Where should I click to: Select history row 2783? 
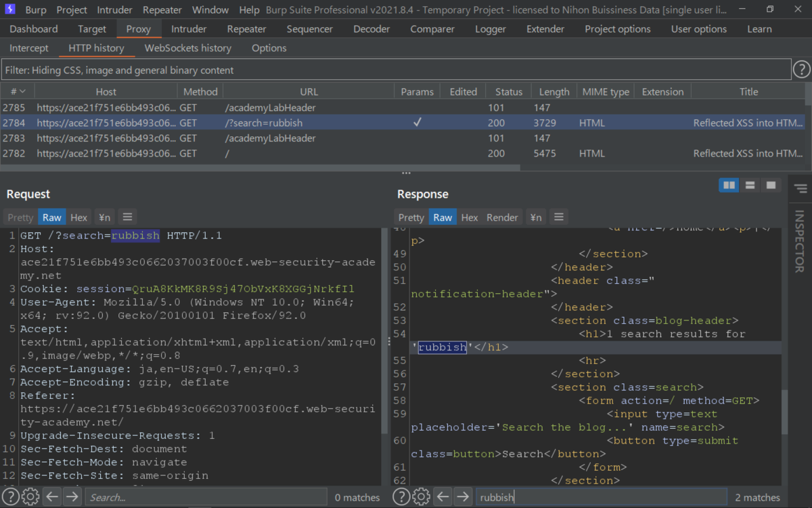pyautogui.click(x=403, y=138)
